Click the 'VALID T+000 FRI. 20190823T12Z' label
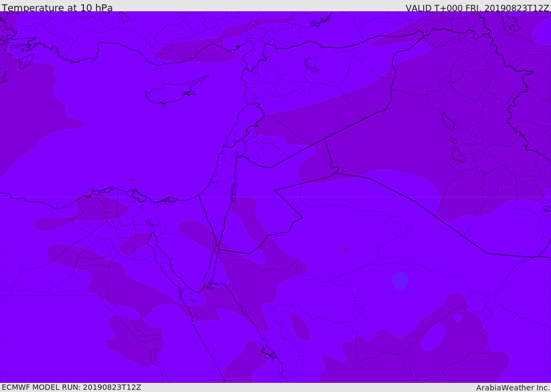The height and width of the screenshot is (392, 551). [x=477, y=8]
